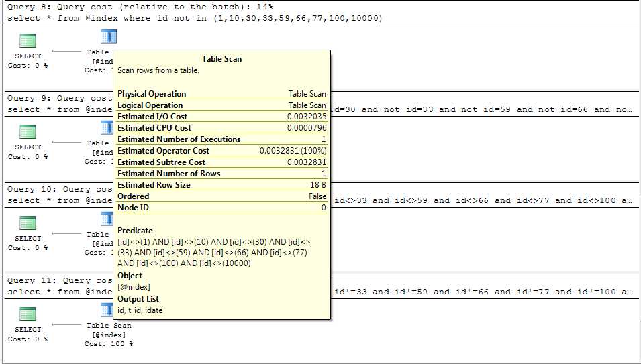Image resolution: width=641 pixels, height=364 pixels.
Task: Click the Query 11 header text
Action: click(x=60, y=280)
